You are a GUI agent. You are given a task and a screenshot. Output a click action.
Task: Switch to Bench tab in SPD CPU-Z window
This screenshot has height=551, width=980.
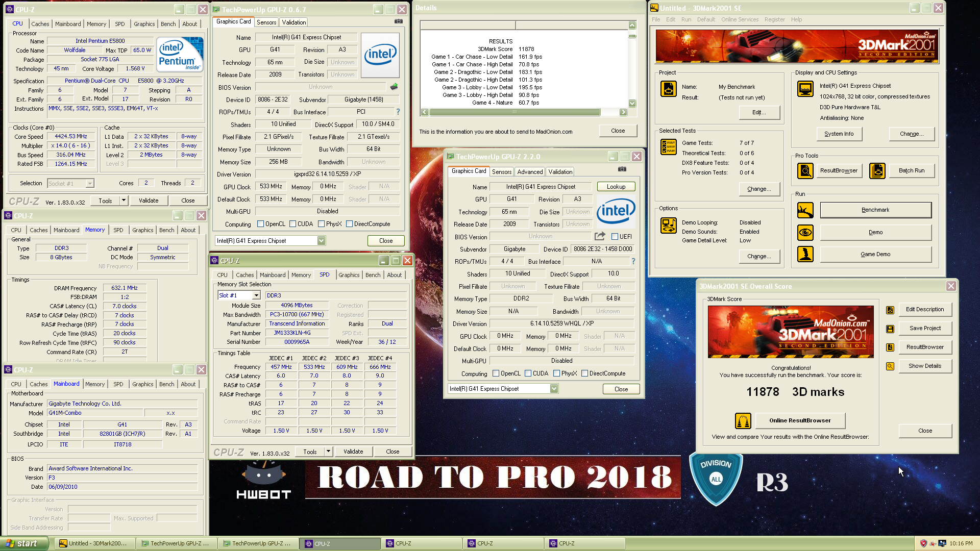tap(373, 275)
